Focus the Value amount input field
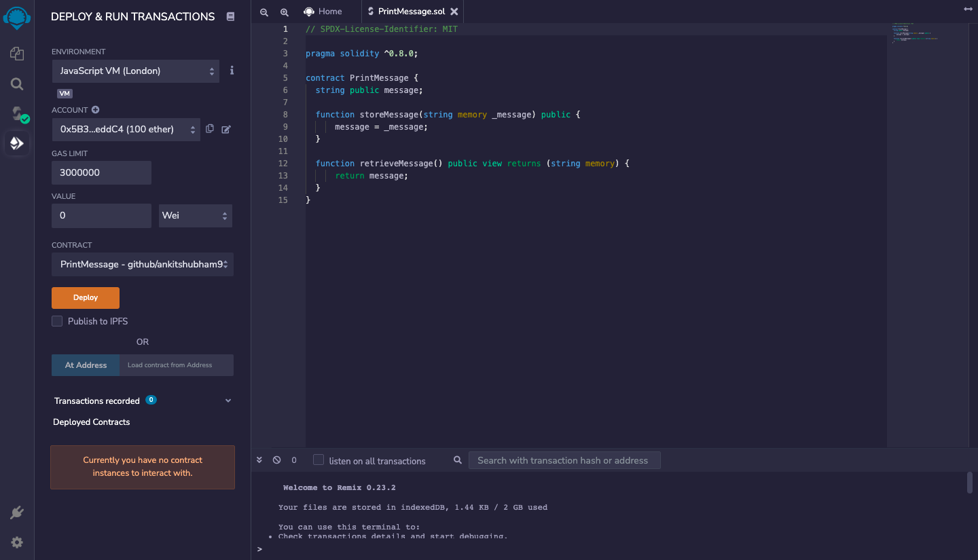 tap(101, 215)
